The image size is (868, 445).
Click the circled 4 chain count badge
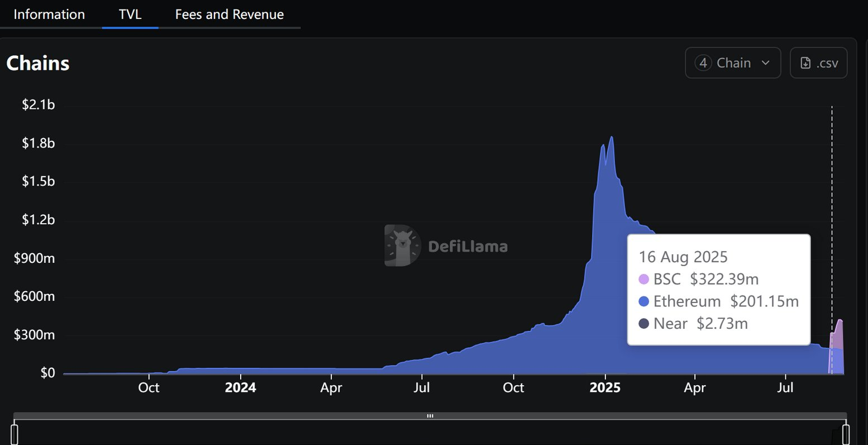pyautogui.click(x=703, y=63)
